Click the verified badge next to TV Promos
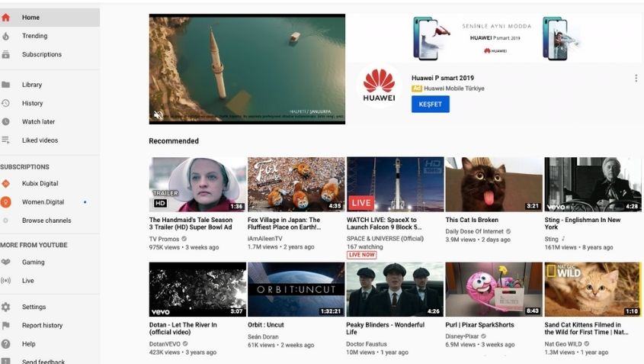The image size is (644, 364). 184,239
